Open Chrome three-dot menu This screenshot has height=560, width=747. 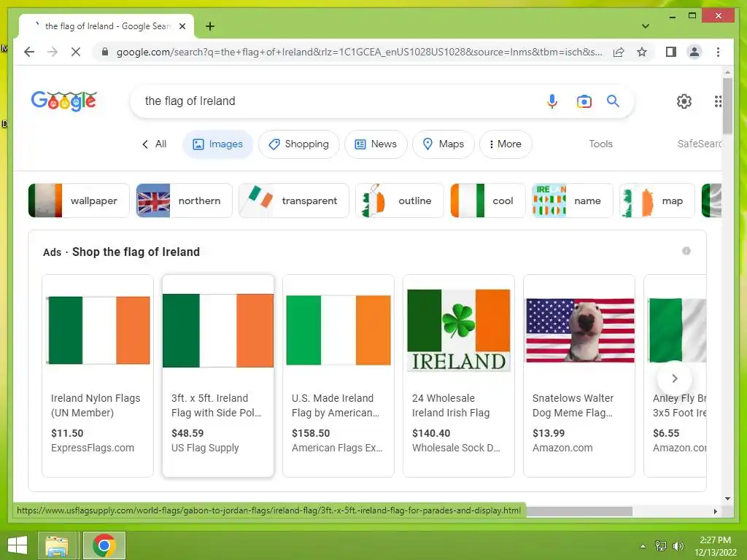(x=718, y=52)
